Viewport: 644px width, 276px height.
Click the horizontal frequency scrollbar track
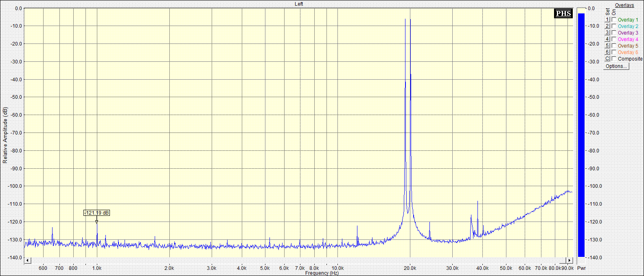tap(298, 260)
